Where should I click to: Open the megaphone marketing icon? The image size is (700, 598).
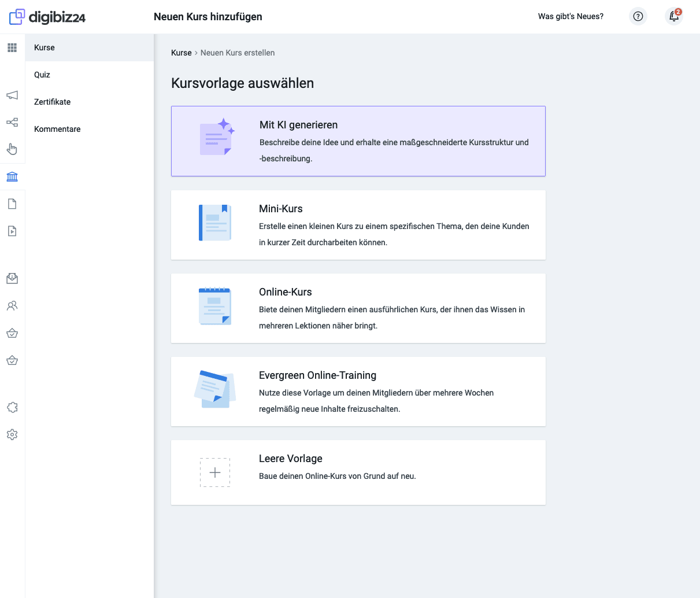[x=12, y=95]
